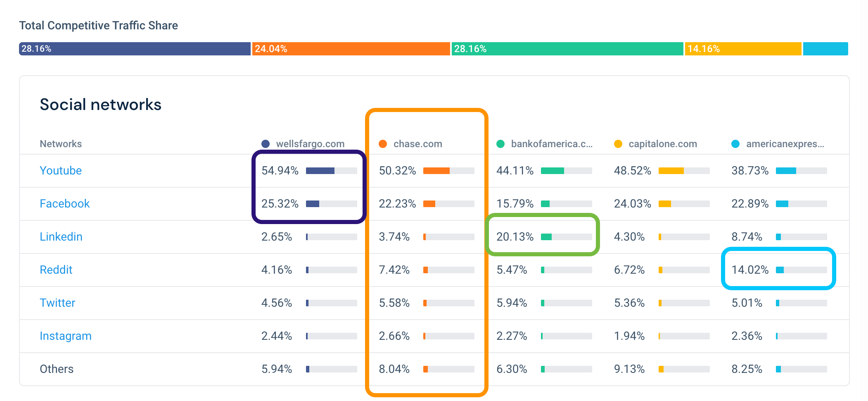The width and height of the screenshot is (868, 401).
Task: Click the 44.11% Youtube value
Action: click(515, 170)
